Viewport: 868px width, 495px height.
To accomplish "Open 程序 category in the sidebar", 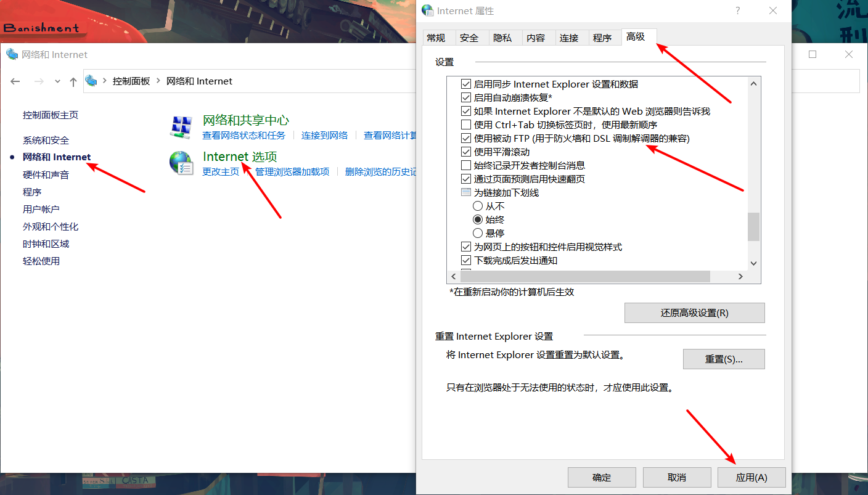I will click(32, 192).
